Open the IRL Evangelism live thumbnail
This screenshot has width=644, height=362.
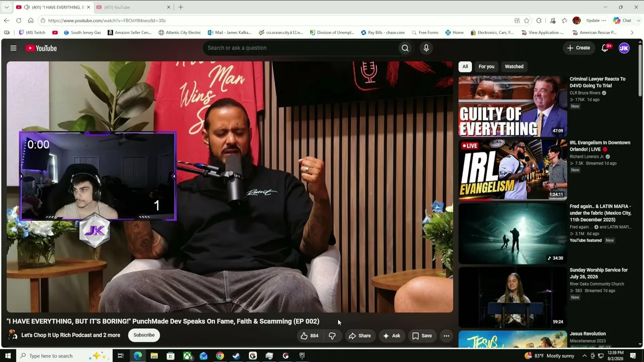tap(513, 170)
